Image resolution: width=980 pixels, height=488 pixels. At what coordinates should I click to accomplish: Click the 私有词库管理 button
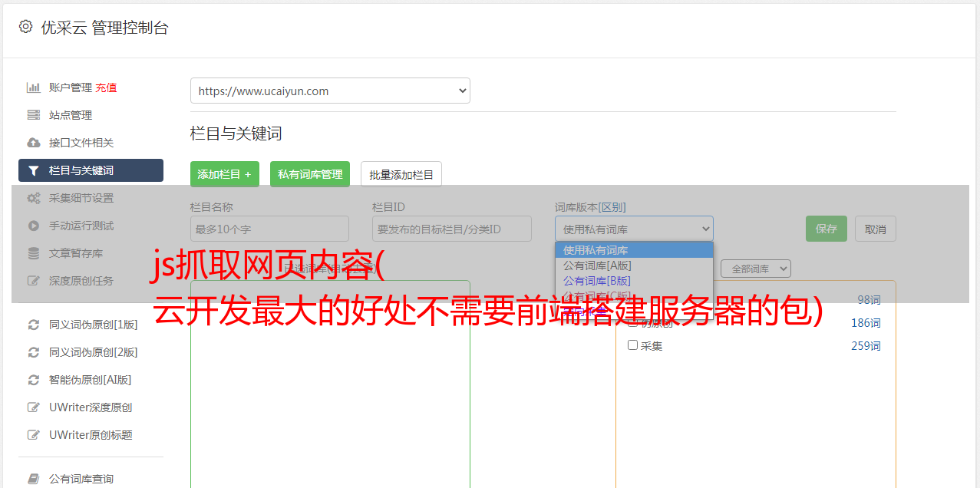click(x=310, y=174)
